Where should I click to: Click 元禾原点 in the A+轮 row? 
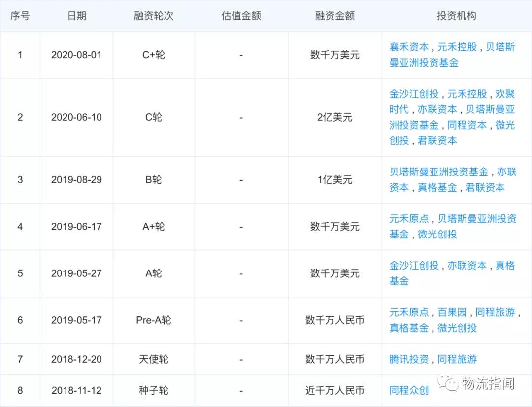409,219
